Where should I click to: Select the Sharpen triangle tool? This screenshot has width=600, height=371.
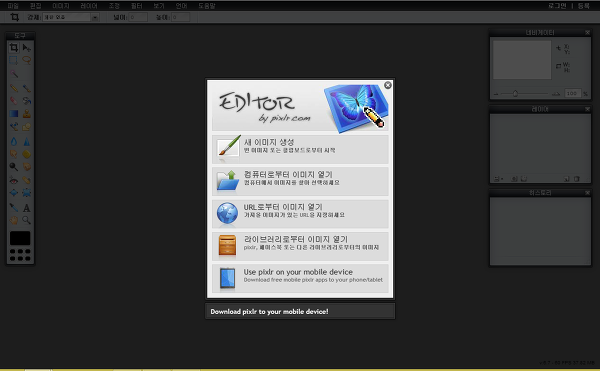click(x=26, y=142)
